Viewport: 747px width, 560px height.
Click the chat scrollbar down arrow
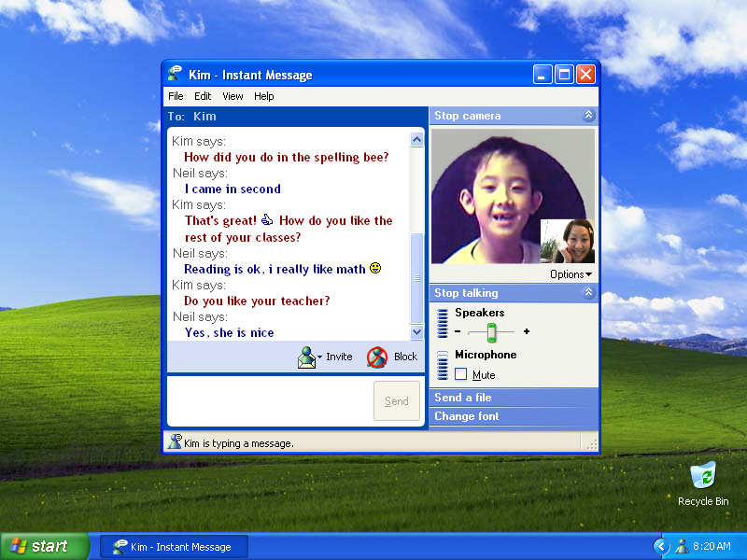point(416,332)
